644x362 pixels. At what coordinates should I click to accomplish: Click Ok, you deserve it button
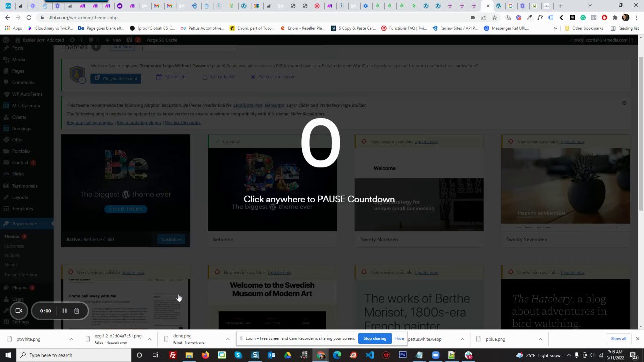pyautogui.click(x=116, y=78)
